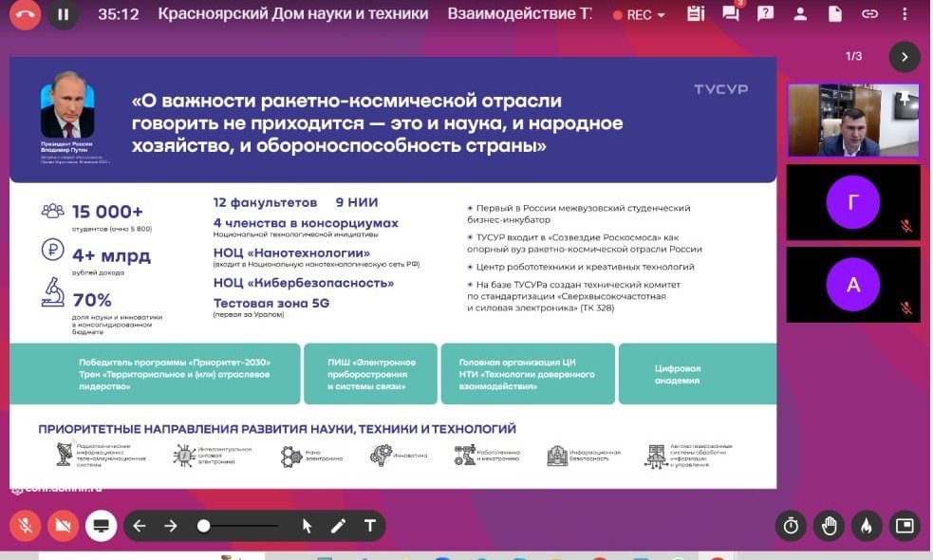Select the speaker's video thumbnail
The image size is (933, 560).
pos(853,121)
